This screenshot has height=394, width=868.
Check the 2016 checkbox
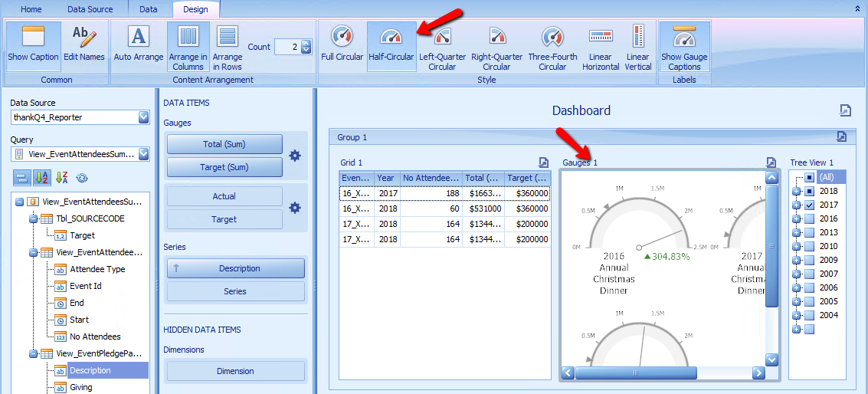pos(809,219)
